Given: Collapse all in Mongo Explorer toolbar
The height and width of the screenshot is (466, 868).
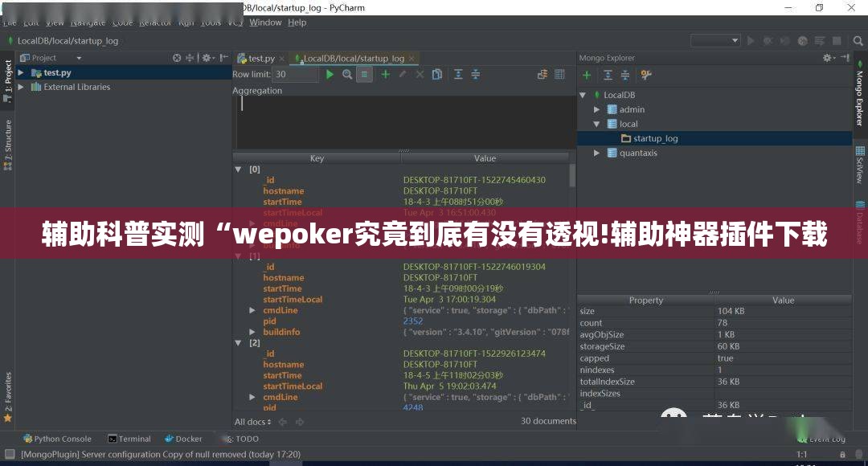Looking at the screenshot, I should click(x=625, y=76).
